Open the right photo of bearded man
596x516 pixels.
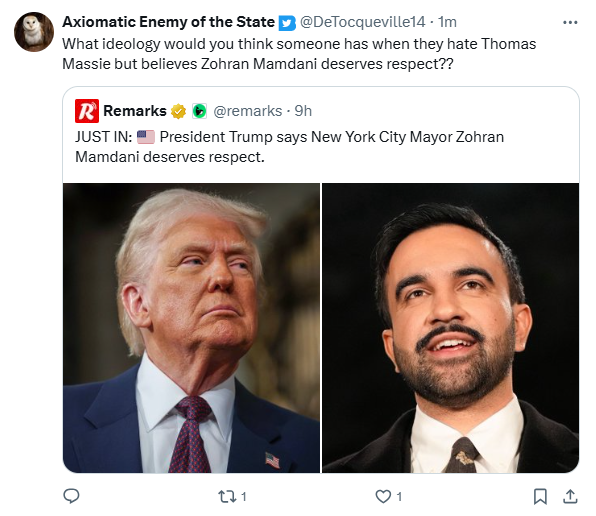(x=451, y=328)
